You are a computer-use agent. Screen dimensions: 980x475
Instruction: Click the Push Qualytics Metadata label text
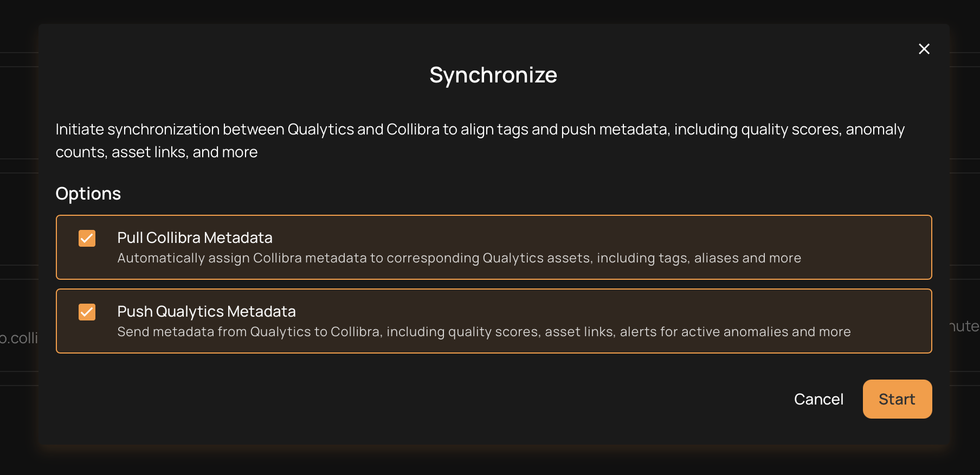(206, 311)
